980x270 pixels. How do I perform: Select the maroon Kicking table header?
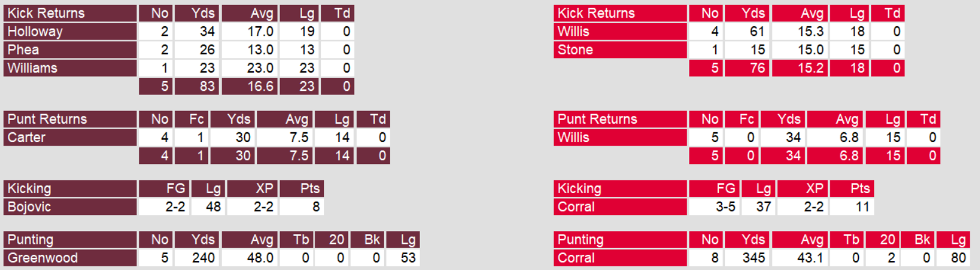29,189
